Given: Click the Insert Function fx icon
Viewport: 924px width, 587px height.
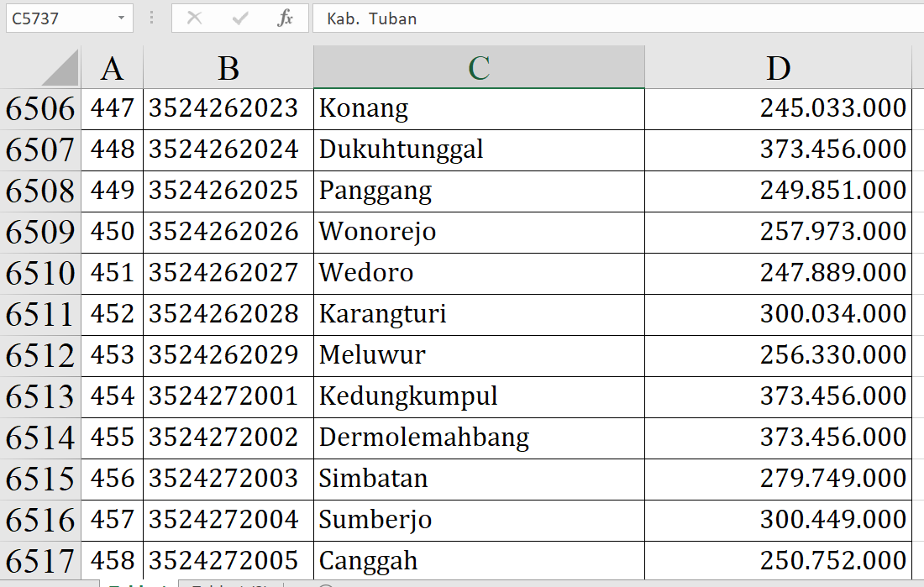Looking at the screenshot, I should tap(285, 18).
